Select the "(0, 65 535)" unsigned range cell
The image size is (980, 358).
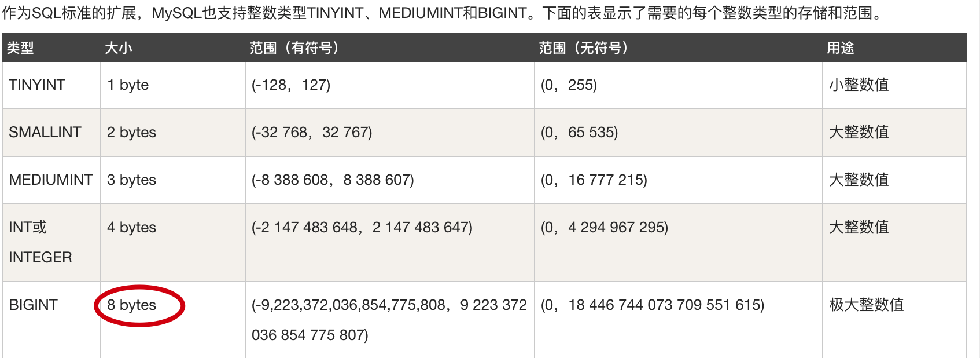pyautogui.click(x=579, y=133)
